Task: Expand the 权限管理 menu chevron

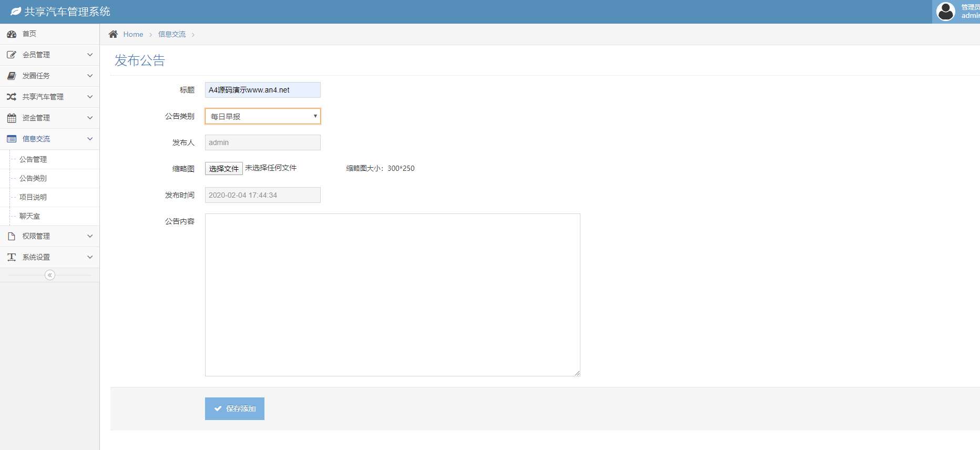Action: (90, 236)
